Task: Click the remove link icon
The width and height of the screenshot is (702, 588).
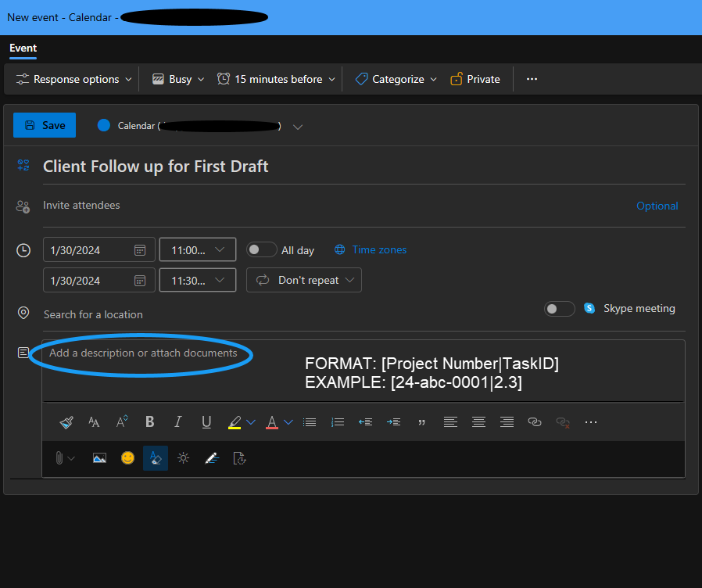Action: [x=563, y=422]
